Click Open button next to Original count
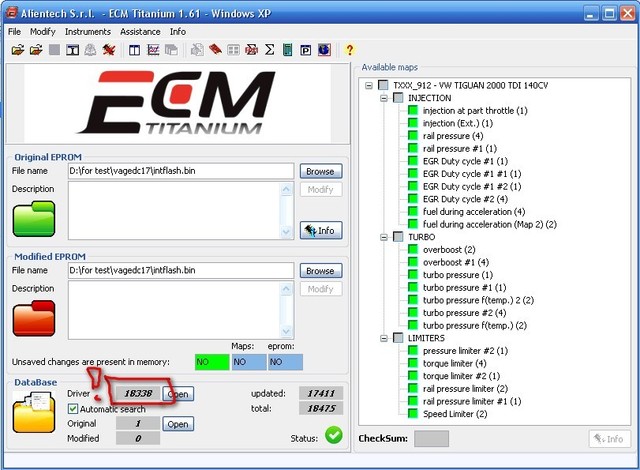The image size is (640, 470). pyautogui.click(x=178, y=424)
